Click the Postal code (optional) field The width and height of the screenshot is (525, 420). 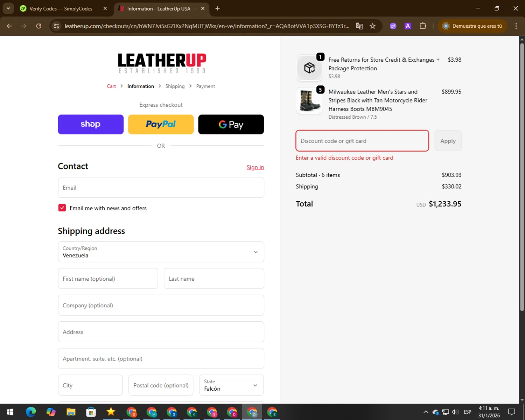[x=161, y=385]
